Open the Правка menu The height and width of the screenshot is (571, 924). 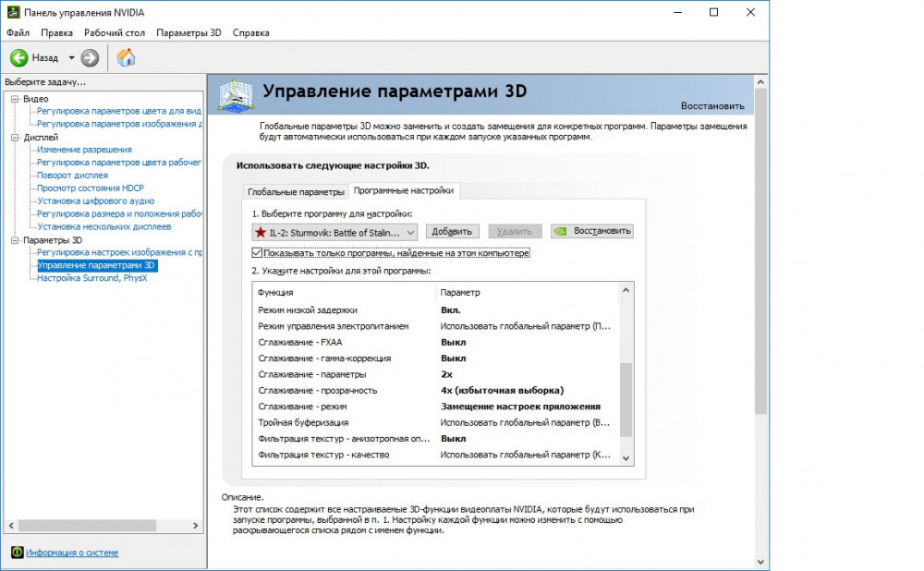pyautogui.click(x=56, y=33)
